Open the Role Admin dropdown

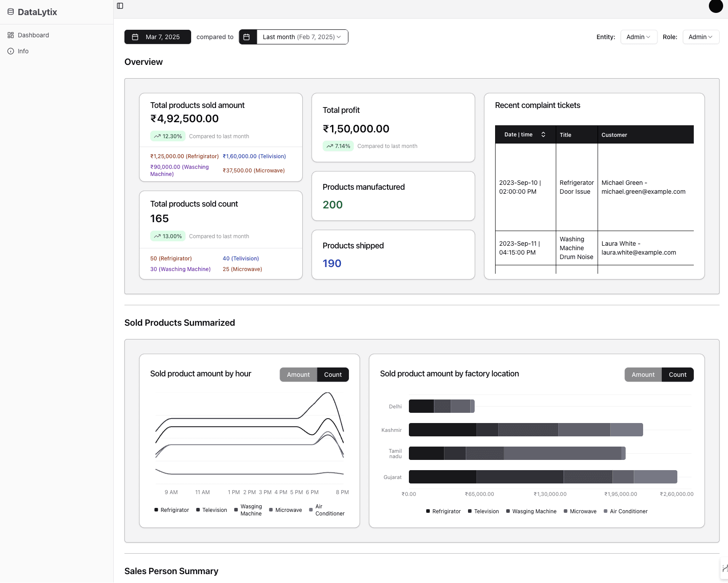[700, 37]
